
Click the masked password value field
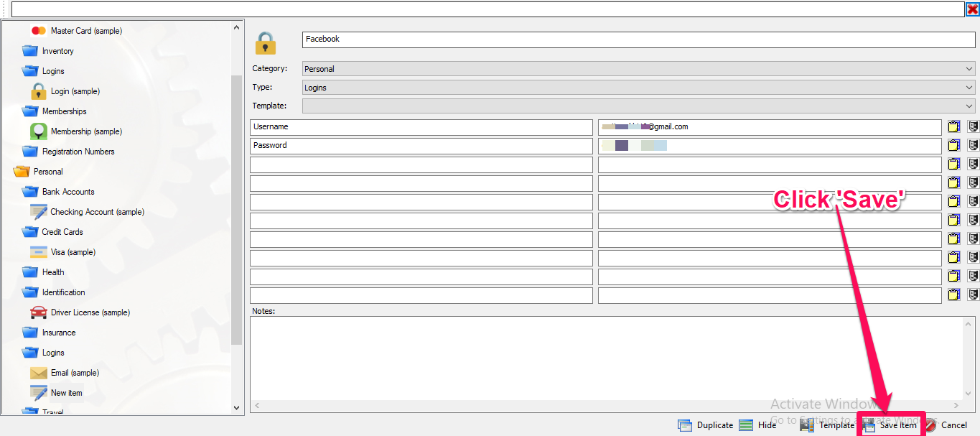(770, 146)
